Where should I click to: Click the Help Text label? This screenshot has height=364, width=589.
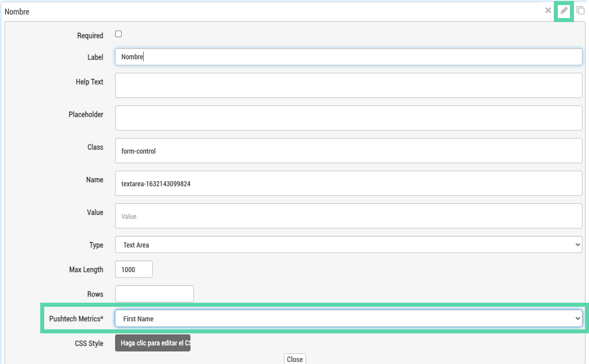89,82
